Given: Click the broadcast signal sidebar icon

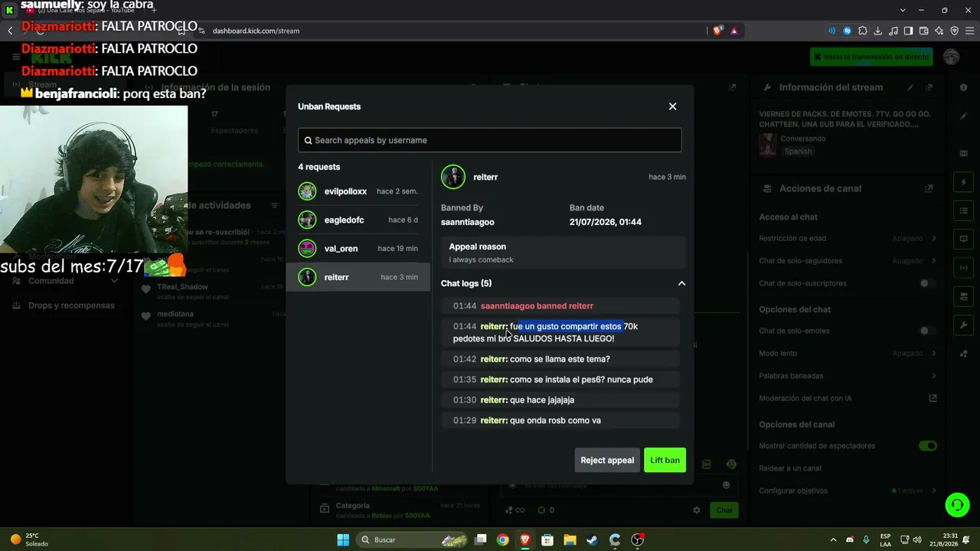Looking at the screenshot, I should pos(963,268).
